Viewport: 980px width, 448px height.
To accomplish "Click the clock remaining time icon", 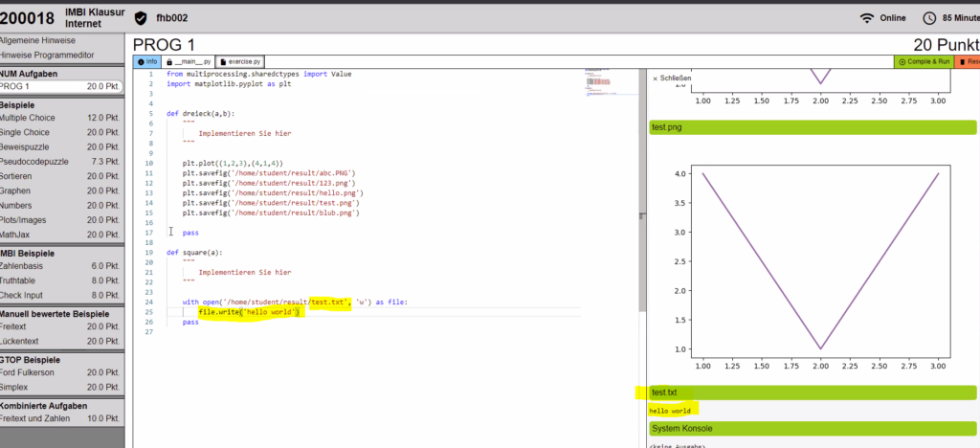I will pyautogui.click(x=930, y=18).
